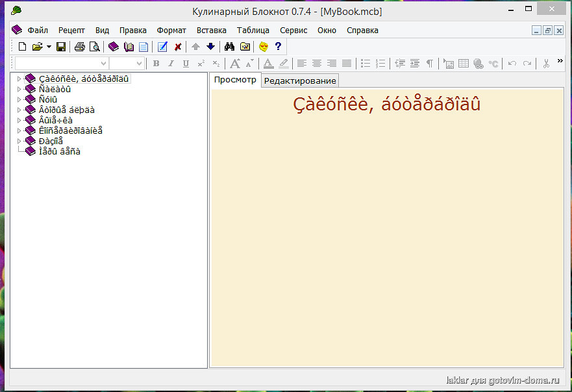Open the Рецепт menu
The height and width of the screenshot is (392, 572).
pos(71,31)
